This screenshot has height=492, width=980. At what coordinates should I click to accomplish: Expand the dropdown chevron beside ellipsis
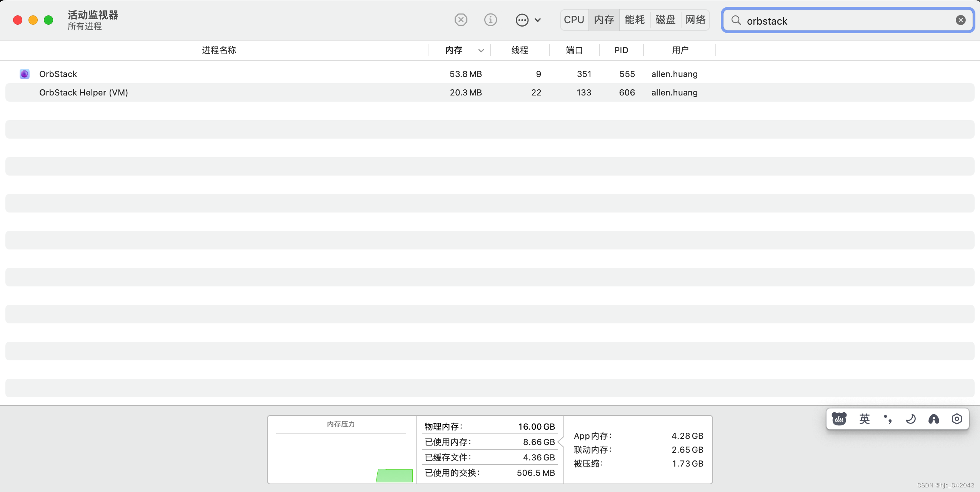[x=538, y=20]
